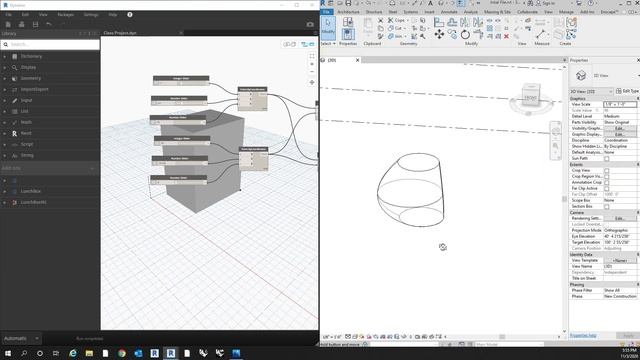Click Rendering Settings Edit button
Viewport: 640px width, 360px height.
coord(620,218)
